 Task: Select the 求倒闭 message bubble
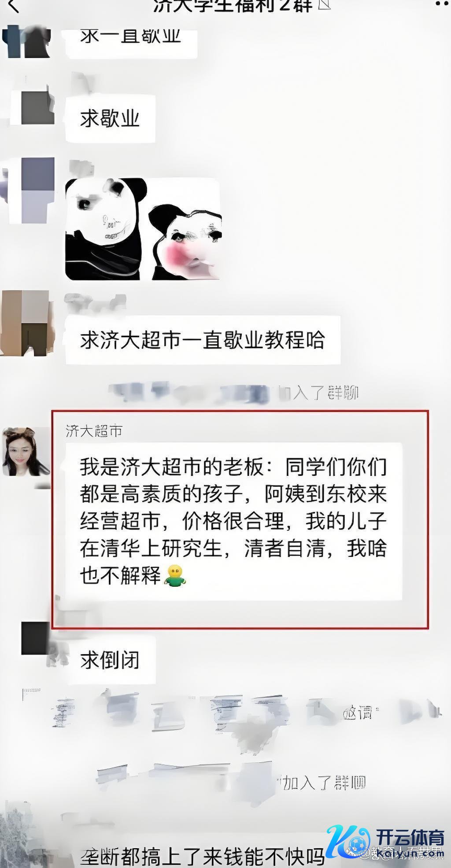click(x=110, y=660)
